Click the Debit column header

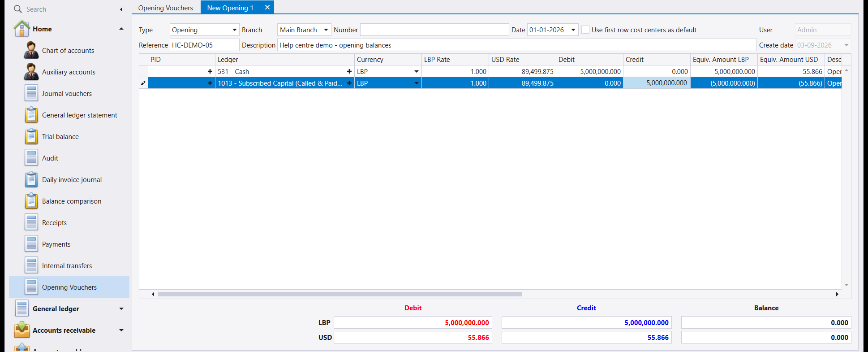tap(589, 59)
